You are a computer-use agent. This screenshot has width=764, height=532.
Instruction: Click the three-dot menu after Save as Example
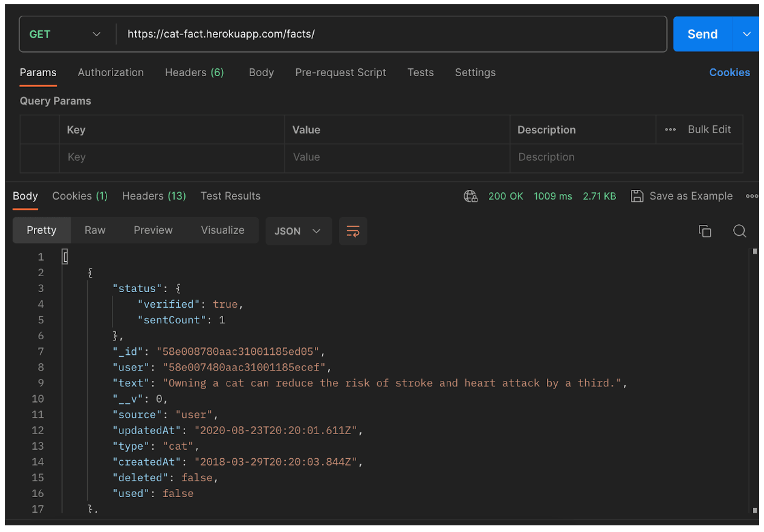click(752, 196)
